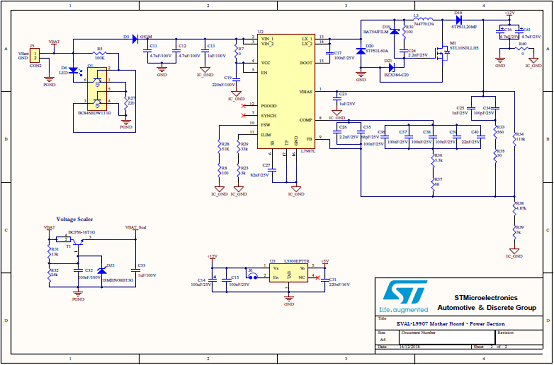Click the U3 voltage regulator block
554x365 pixels.
click(288, 272)
